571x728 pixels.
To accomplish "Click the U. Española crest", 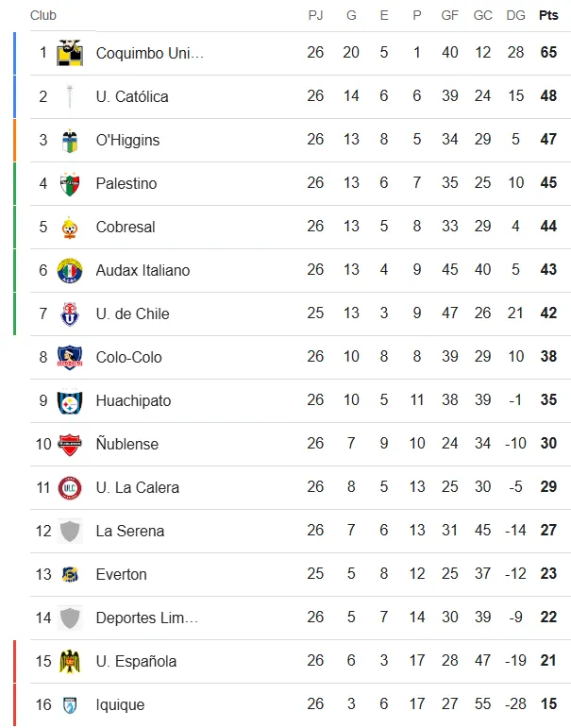I will 70,661.
